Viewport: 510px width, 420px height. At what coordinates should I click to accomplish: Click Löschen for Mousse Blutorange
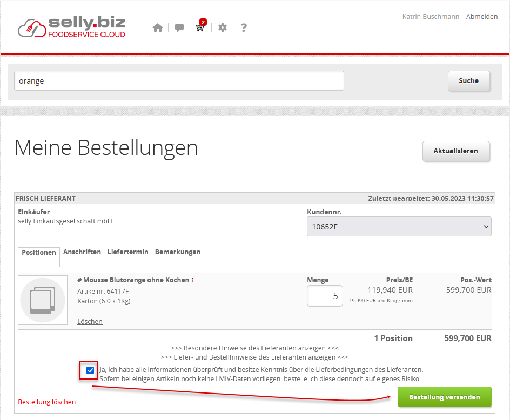(90, 322)
